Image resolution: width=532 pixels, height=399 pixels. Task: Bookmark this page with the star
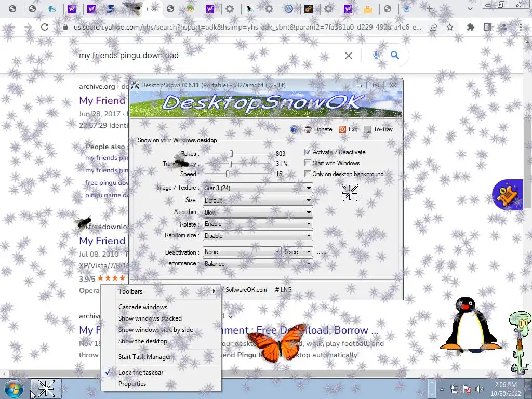450,27
